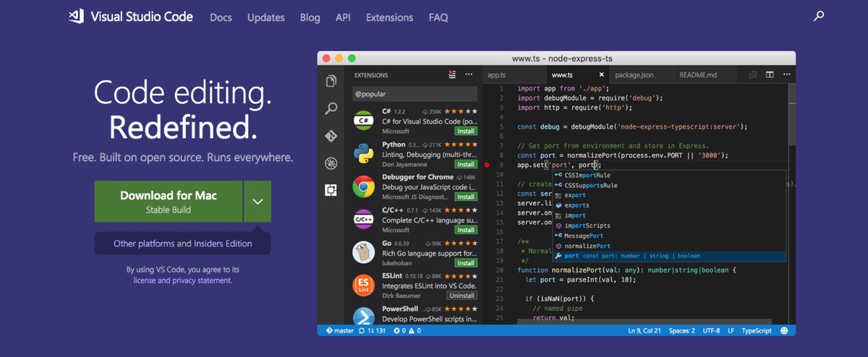Screen dimensions: 868x357
Task: Click the clear extensions list icon
Action: click(453, 74)
